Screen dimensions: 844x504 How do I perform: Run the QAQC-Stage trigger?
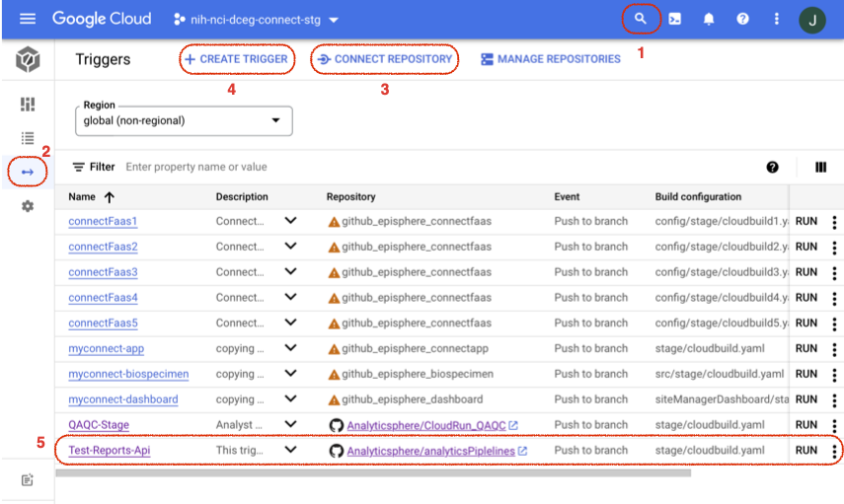pyautogui.click(x=806, y=425)
